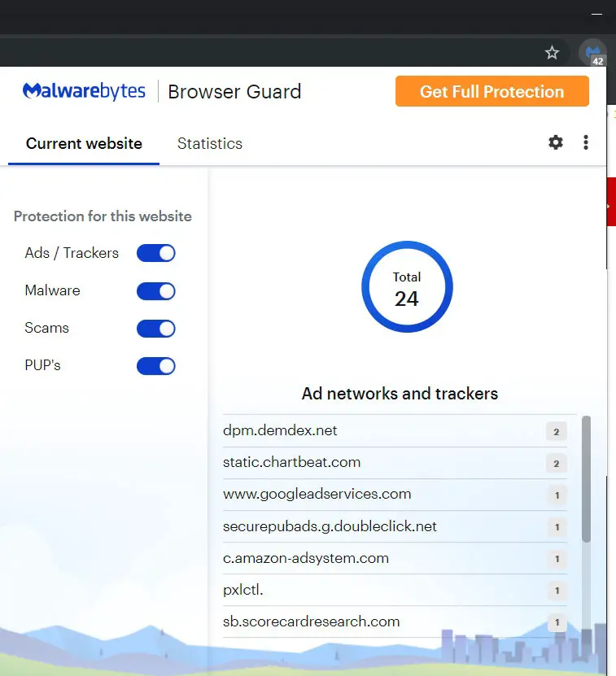
Task: Open the three-dot more options menu
Action: [x=585, y=142]
